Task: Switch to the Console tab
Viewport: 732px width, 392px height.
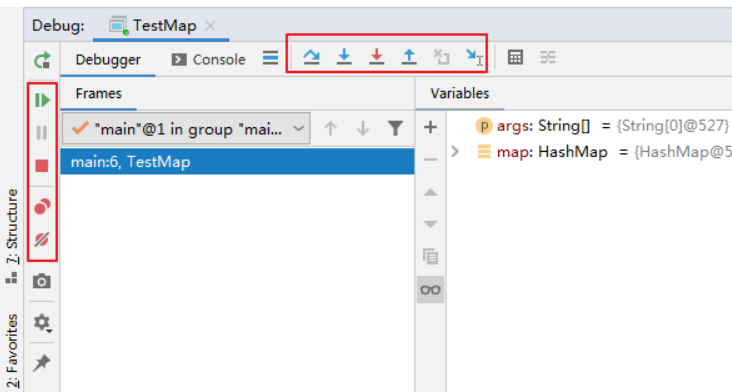Action: pyautogui.click(x=209, y=60)
